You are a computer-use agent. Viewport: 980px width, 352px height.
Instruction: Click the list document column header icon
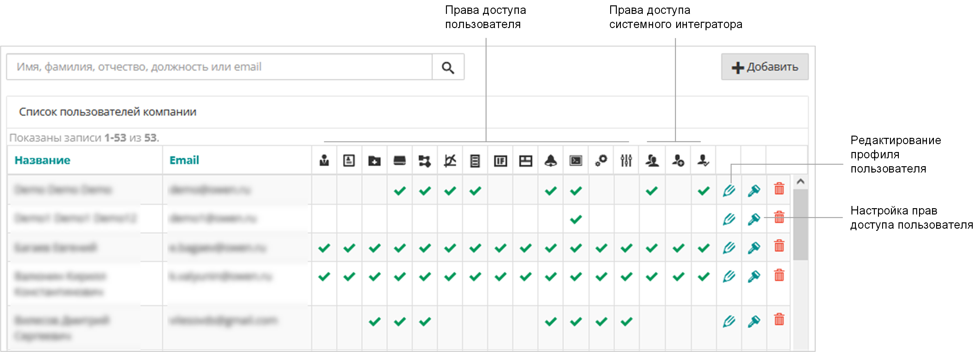[x=475, y=161]
